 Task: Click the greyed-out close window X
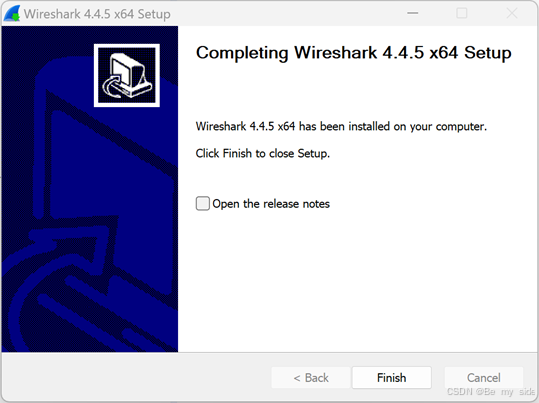tap(512, 13)
